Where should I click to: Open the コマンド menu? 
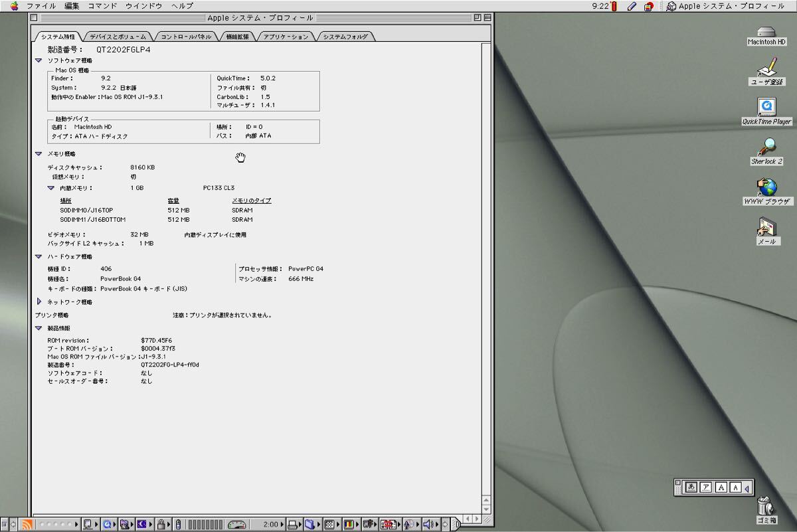click(102, 6)
